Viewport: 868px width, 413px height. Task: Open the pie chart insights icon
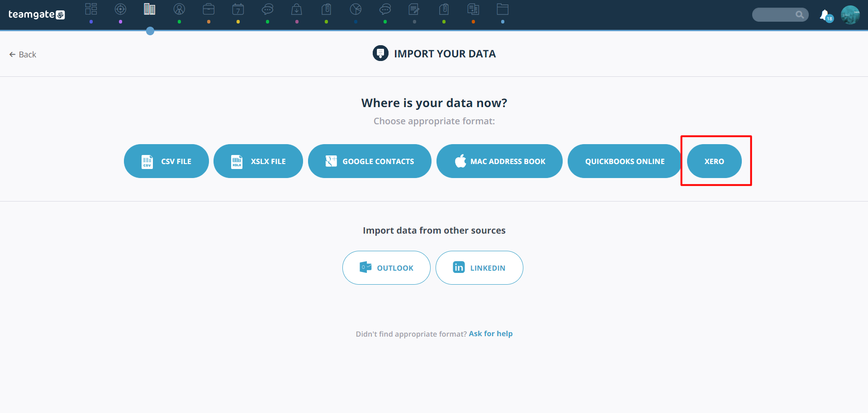[356, 9]
